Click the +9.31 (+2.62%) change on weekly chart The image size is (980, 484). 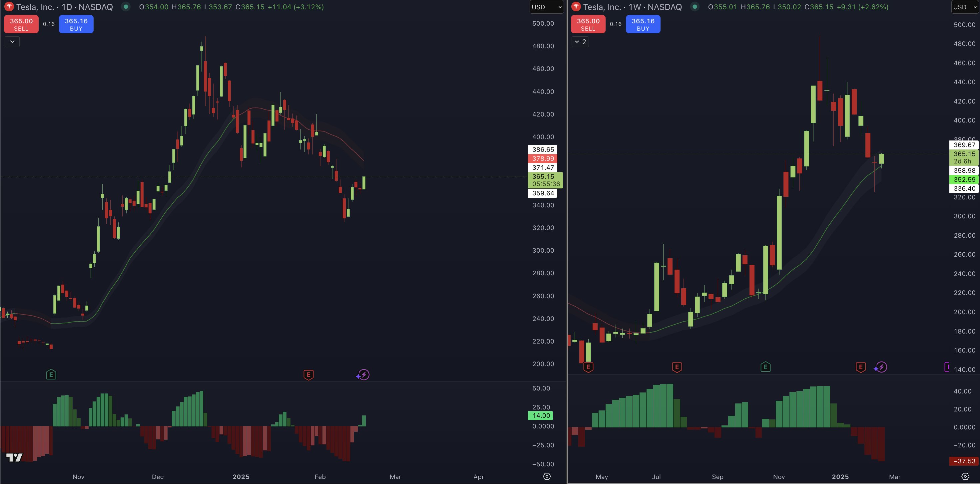pyautogui.click(x=862, y=7)
